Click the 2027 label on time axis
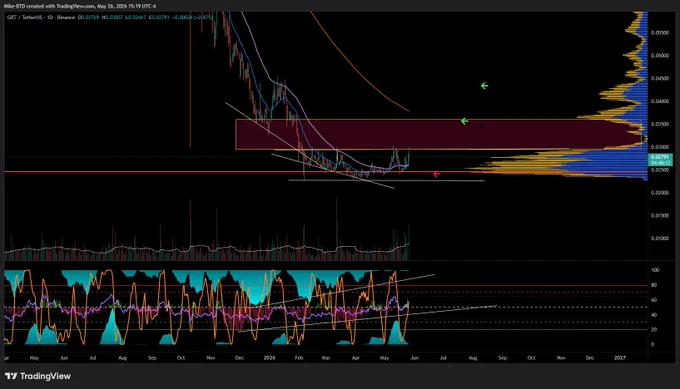Screen dimensions: 680x389 pos(620,358)
